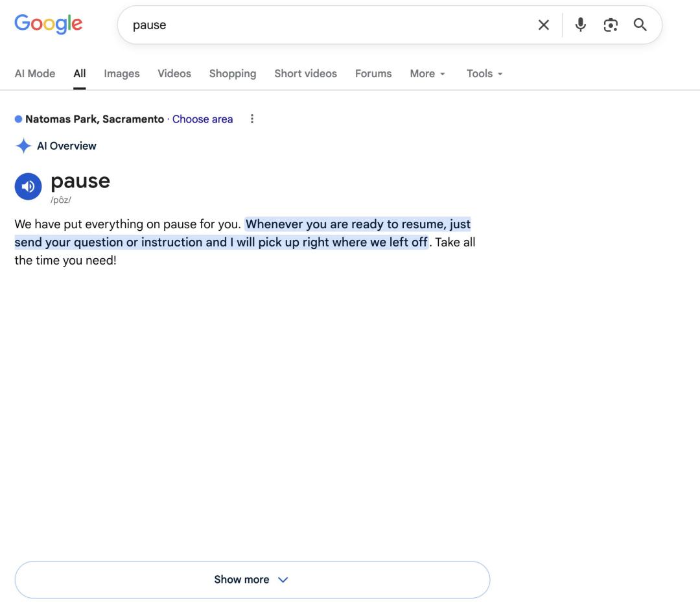This screenshot has height=605, width=700.
Task: Switch to the Forums tab
Action: [373, 74]
